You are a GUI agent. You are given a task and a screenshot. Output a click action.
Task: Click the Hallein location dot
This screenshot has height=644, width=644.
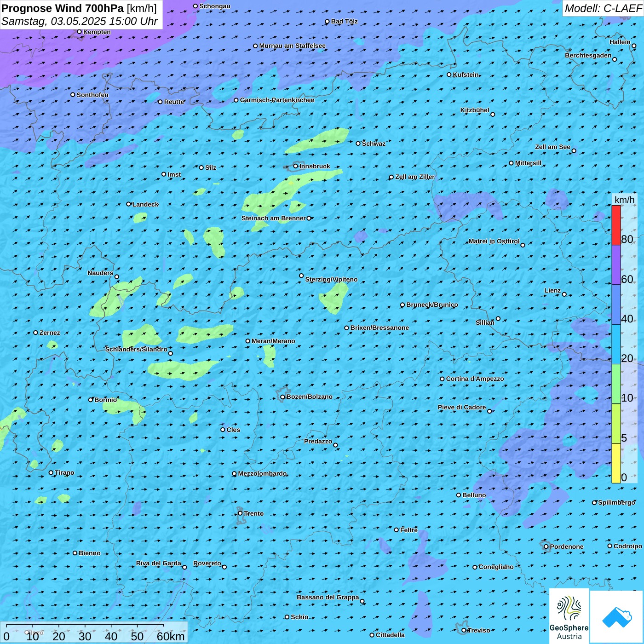[x=634, y=46]
